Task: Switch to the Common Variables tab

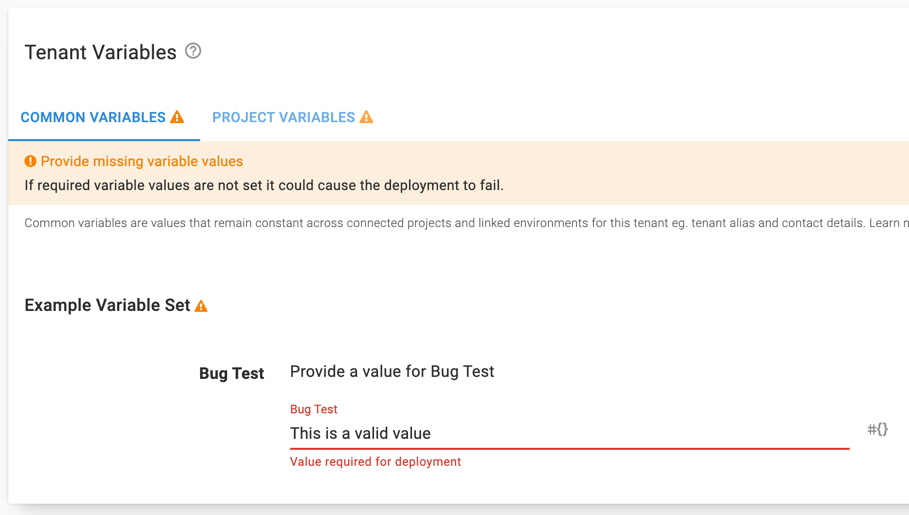Action: [x=104, y=117]
